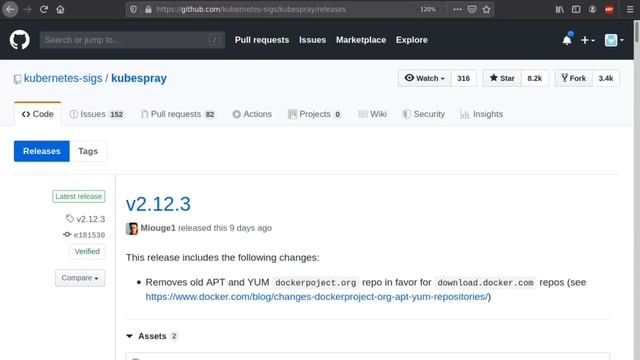Open the v2.12.3 release title
The height and width of the screenshot is (360, 640).
(158, 204)
